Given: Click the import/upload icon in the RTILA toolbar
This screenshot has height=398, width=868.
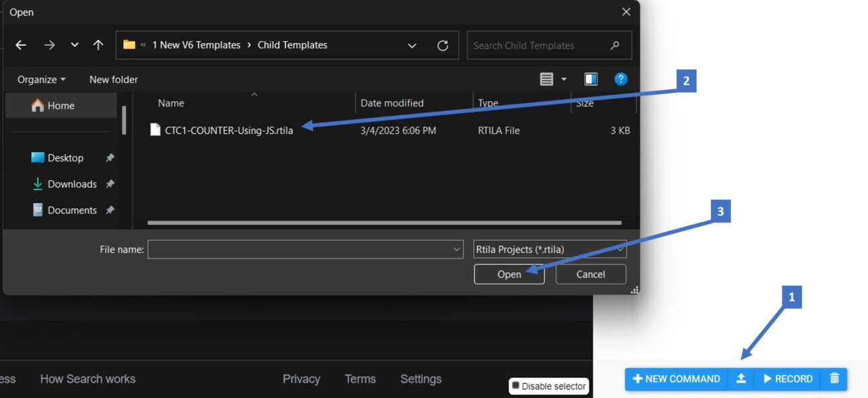Looking at the screenshot, I should pyautogui.click(x=741, y=378).
